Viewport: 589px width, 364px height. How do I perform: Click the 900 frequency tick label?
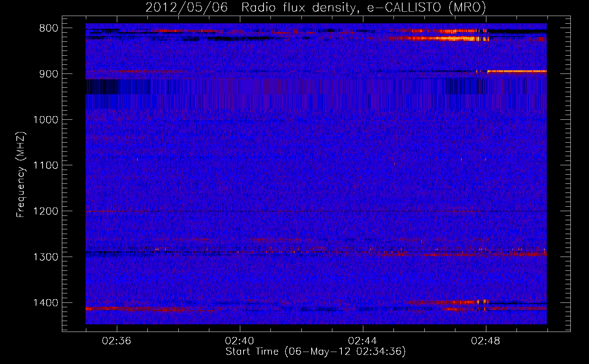[x=49, y=74]
